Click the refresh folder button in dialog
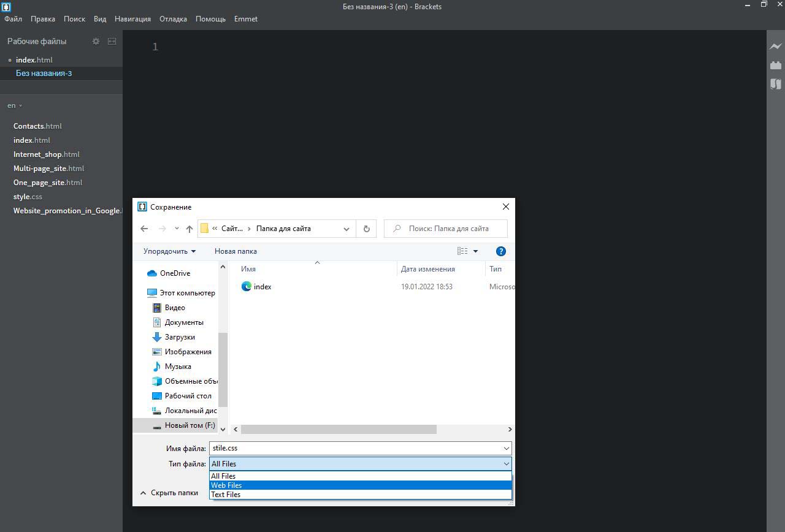785x532 pixels. 366,229
